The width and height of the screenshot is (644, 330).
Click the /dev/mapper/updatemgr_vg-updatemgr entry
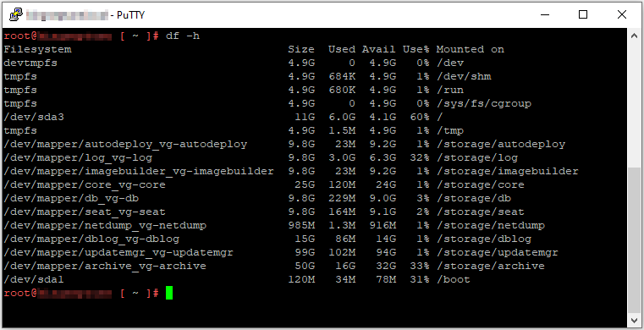point(118,252)
